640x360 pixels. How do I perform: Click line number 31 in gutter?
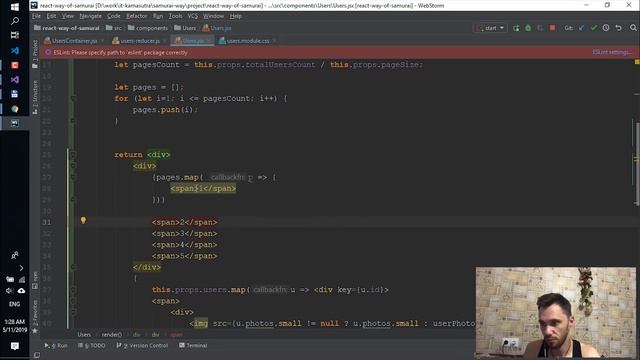47,222
